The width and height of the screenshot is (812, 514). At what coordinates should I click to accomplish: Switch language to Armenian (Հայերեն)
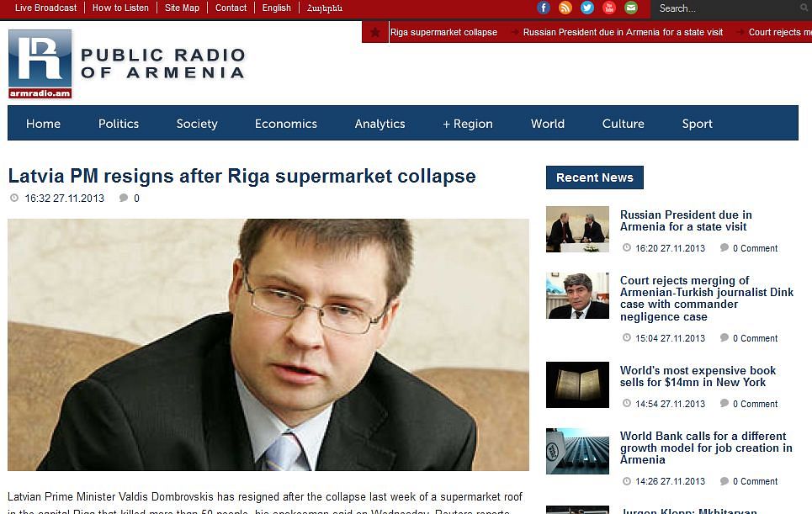(325, 8)
